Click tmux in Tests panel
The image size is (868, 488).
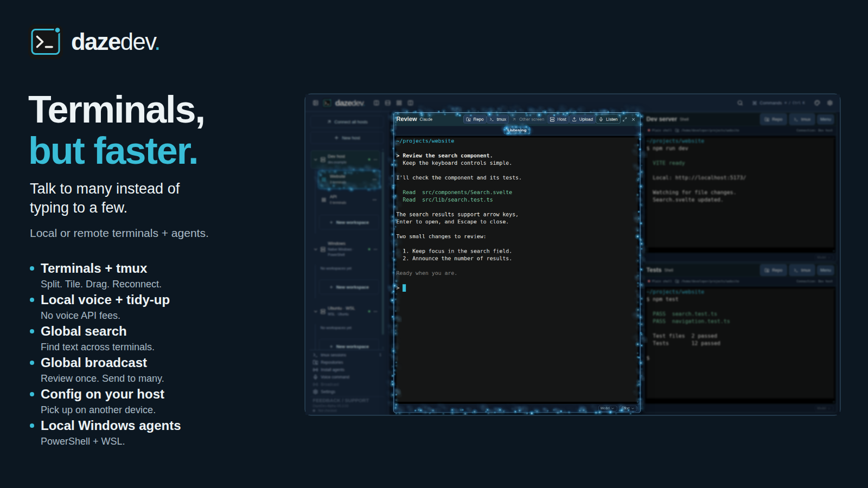(x=802, y=270)
